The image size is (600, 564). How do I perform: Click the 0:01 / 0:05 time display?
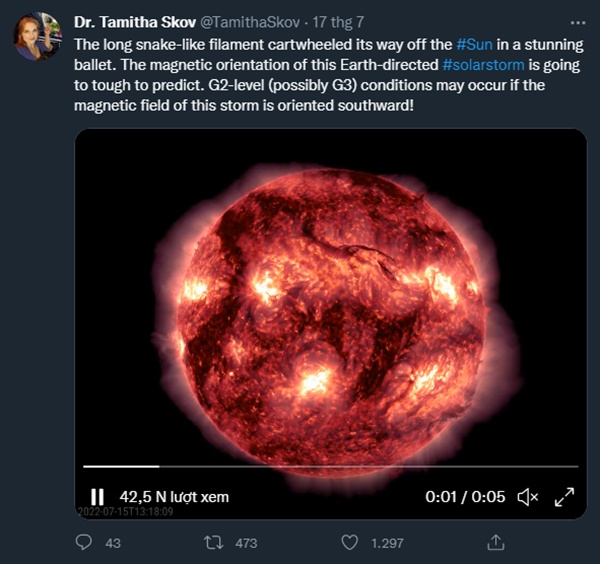(x=465, y=497)
